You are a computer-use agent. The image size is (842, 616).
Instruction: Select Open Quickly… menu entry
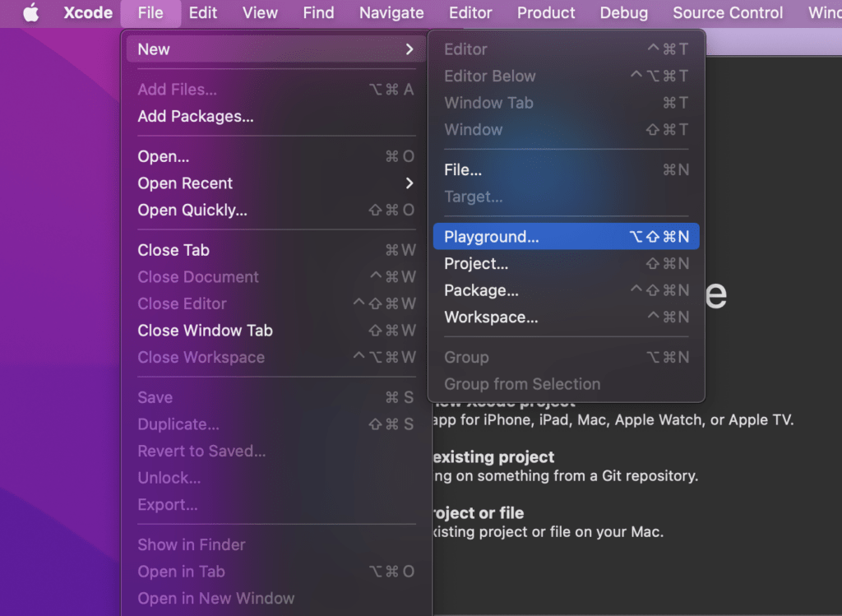276,210
